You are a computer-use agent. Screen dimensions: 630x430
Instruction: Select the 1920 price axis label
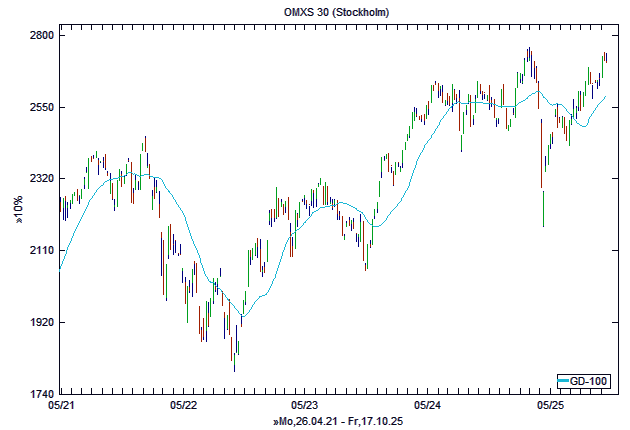pyautogui.click(x=40, y=322)
